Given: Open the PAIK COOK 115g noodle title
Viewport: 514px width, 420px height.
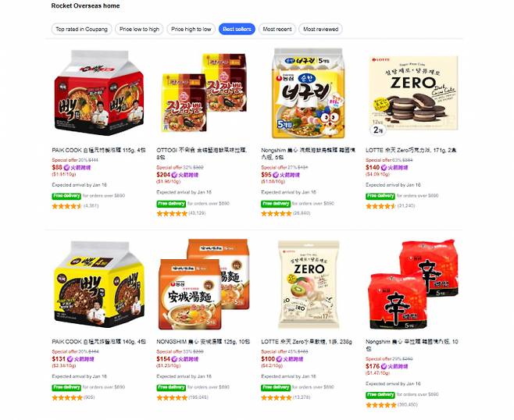Looking at the screenshot, I should pos(98,150).
